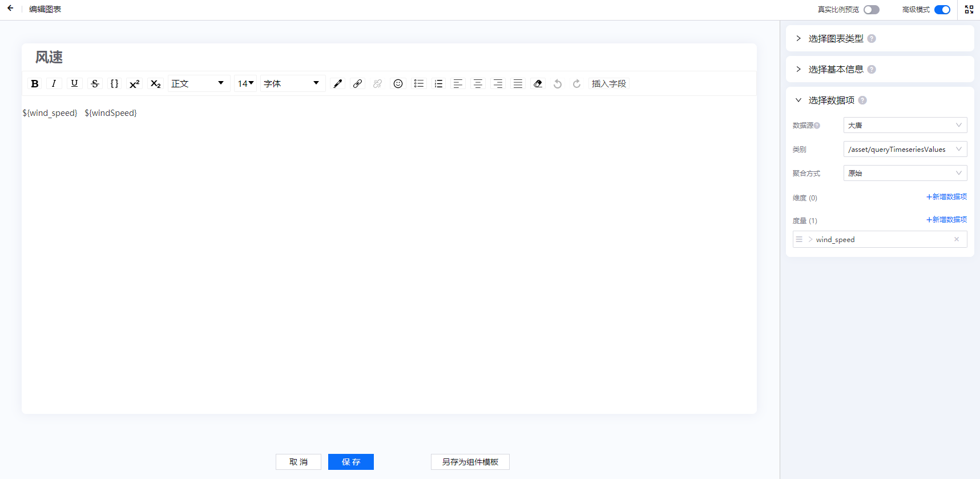Open the emoji picker
Screen dimensions: 980x479
coord(398,84)
